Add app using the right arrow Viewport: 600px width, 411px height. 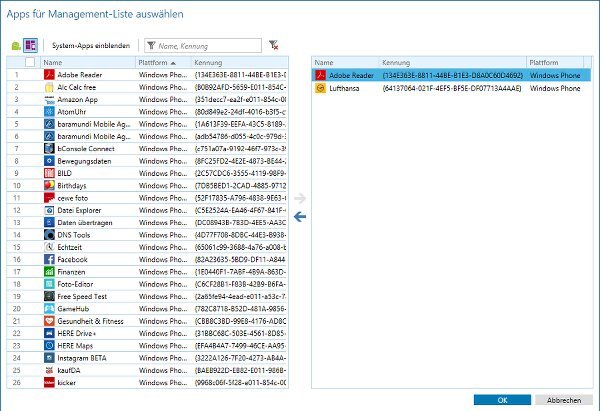point(300,198)
